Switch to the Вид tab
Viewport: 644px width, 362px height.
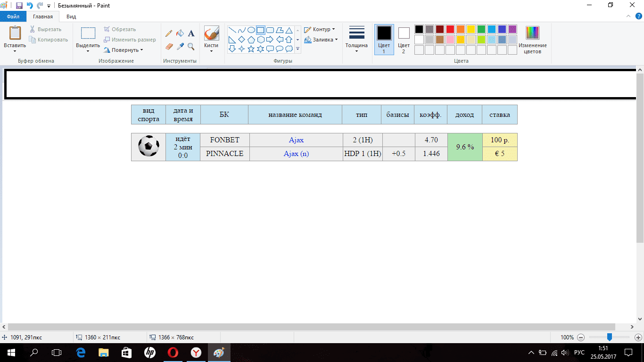point(71,16)
